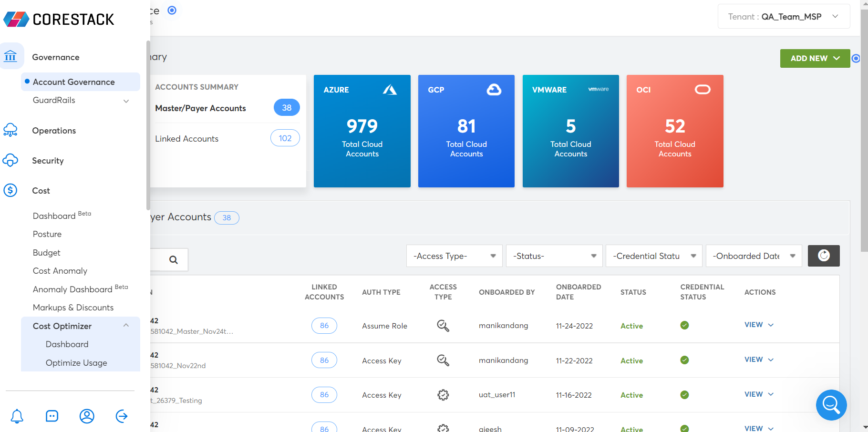
Task: Click blue info dot beside page title
Action: (x=172, y=10)
